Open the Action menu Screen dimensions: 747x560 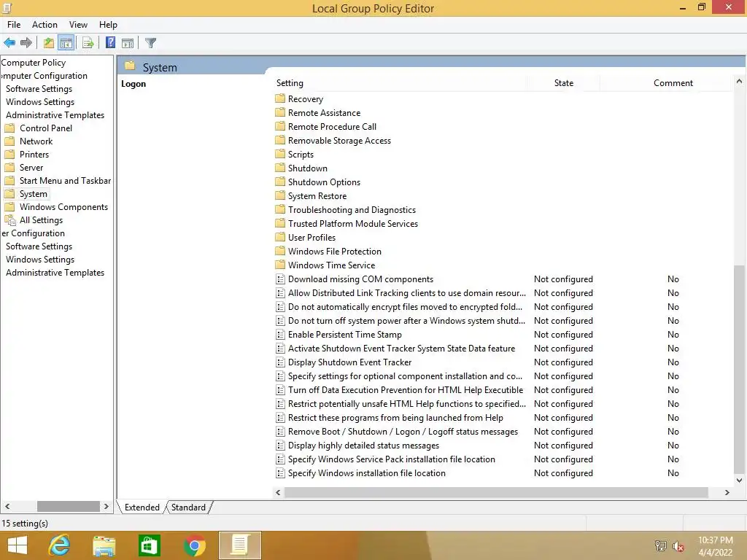(x=44, y=25)
